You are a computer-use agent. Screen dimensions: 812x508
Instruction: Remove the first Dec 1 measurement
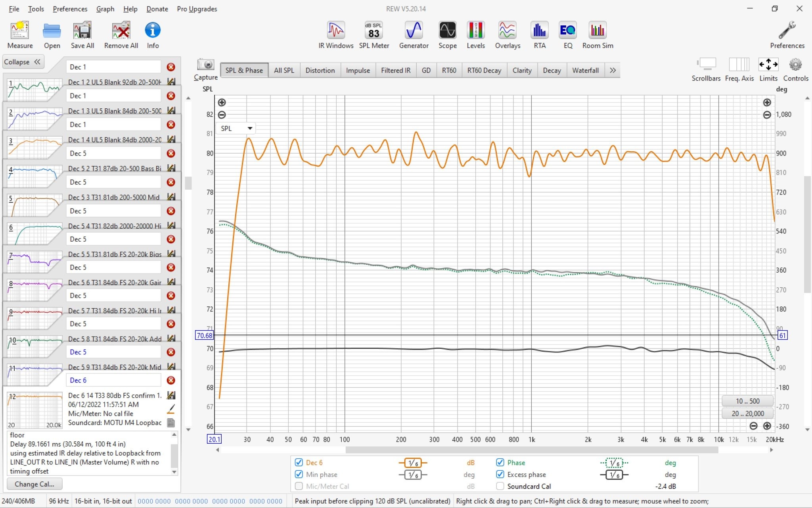pos(171,67)
